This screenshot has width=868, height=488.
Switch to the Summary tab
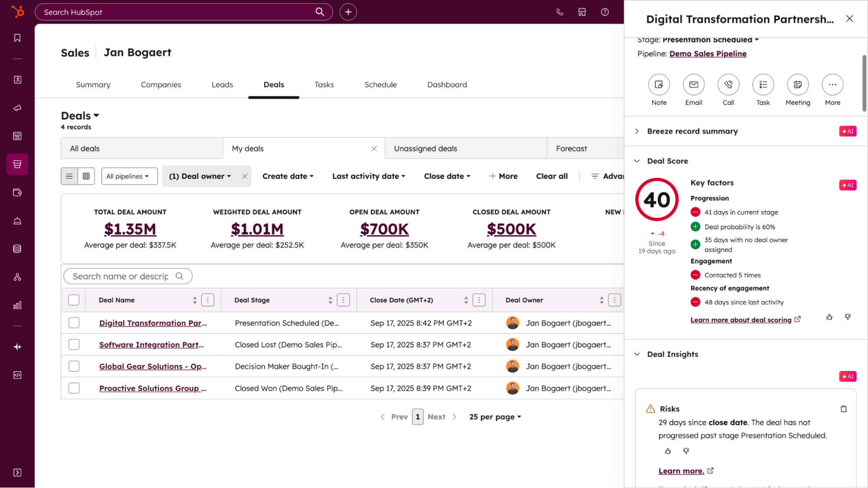click(x=93, y=85)
